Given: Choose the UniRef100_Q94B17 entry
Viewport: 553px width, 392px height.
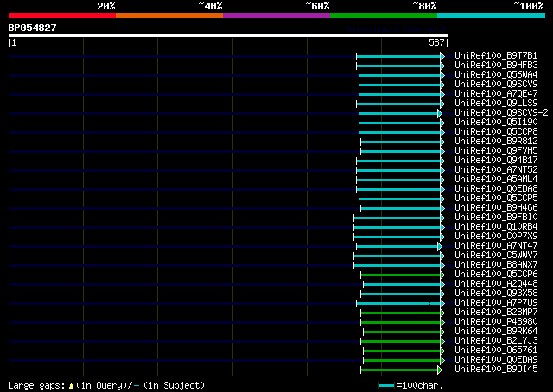Looking at the screenshot, I should (496, 161).
